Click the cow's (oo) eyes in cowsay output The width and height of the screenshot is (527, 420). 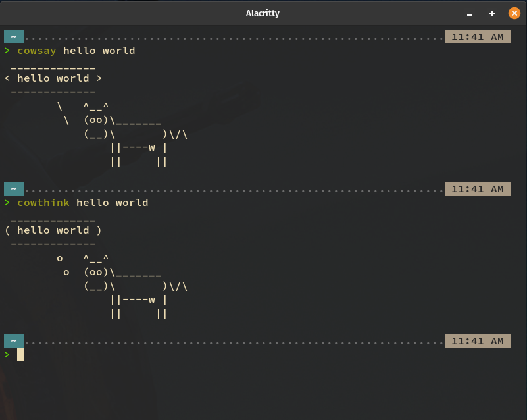(97, 120)
